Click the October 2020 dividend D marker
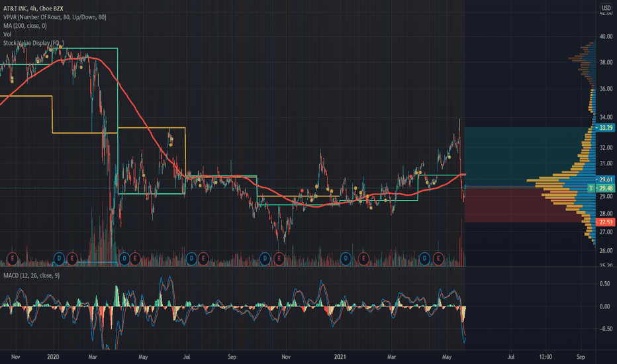This screenshot has width=617, height=364. pos(265,259)
